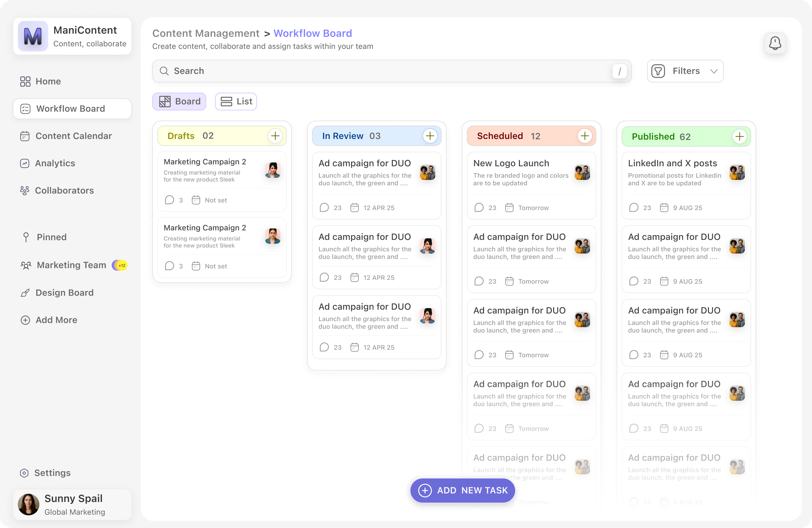Click the ManiContent M logo
This screenshot has width=812, height=528.
pos(33,36)
